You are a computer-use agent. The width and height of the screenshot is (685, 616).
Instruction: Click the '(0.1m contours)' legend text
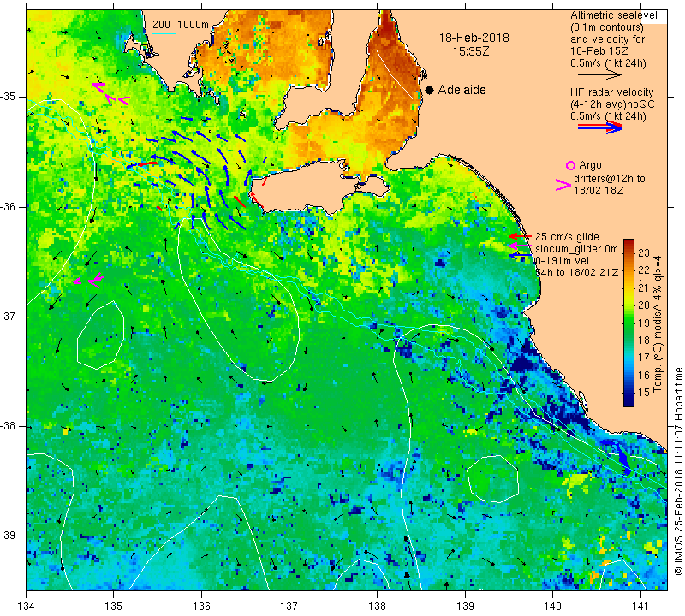(x=607, y=27)
